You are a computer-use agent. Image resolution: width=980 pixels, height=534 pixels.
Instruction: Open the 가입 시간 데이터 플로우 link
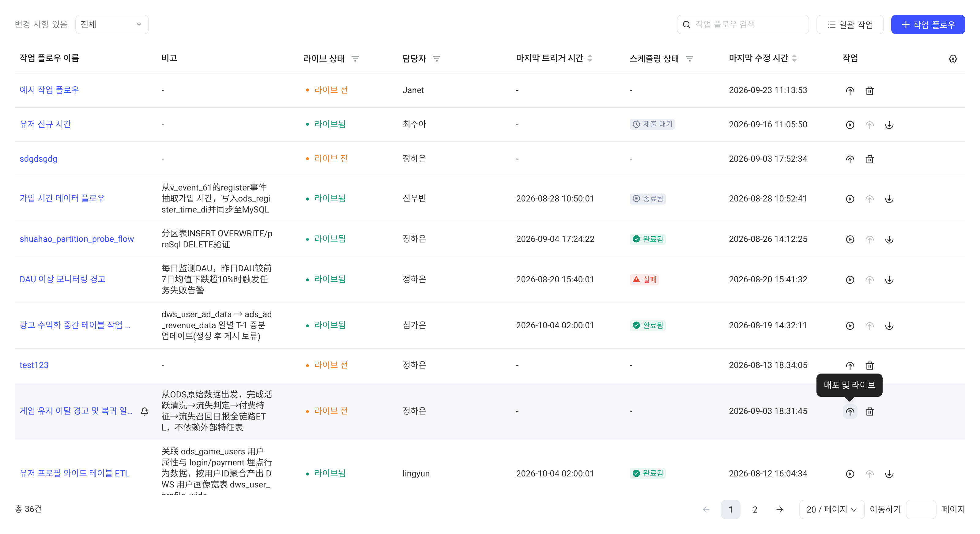(62, 198)
